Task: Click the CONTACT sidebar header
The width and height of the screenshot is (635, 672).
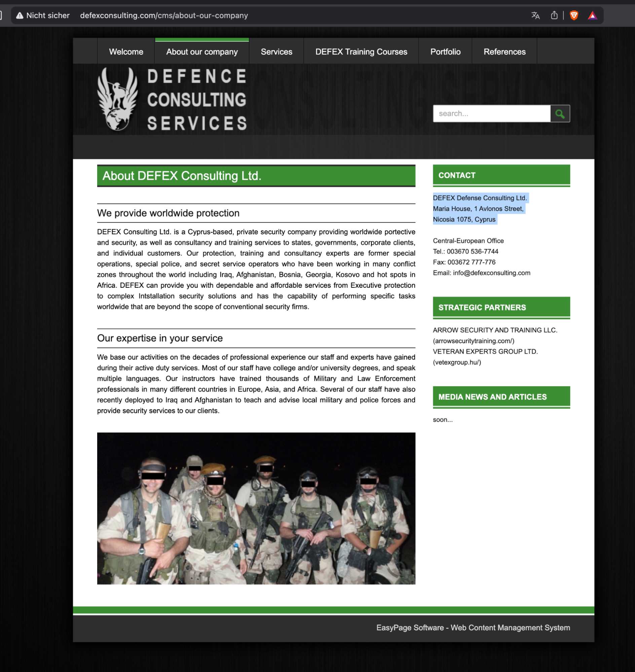Action: (x=501, y=175)
